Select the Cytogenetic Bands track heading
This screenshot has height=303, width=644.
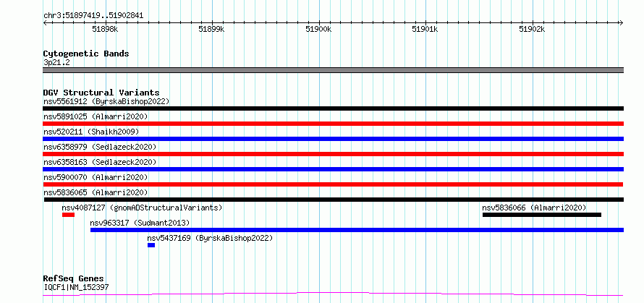(x=86, y=54)
